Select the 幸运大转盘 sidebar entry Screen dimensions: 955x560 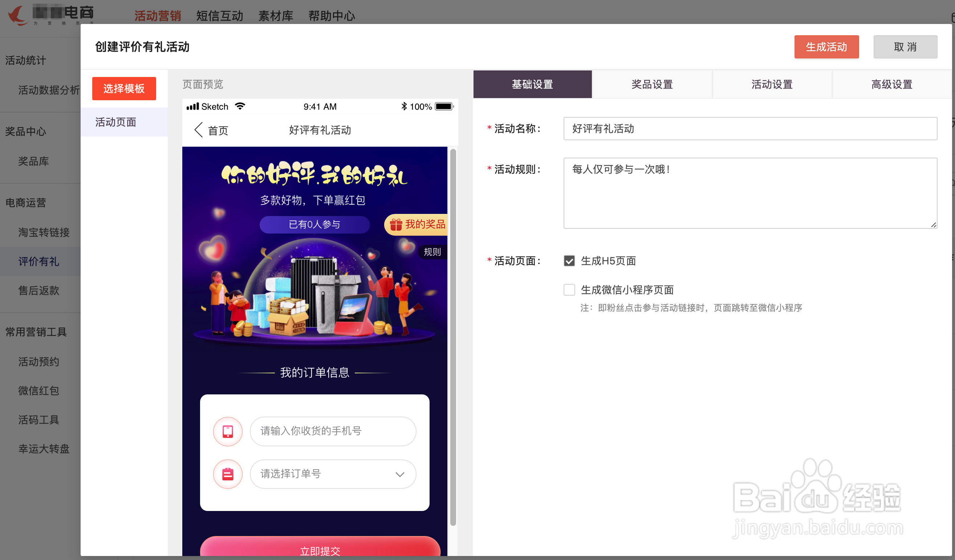coord(44,449)
